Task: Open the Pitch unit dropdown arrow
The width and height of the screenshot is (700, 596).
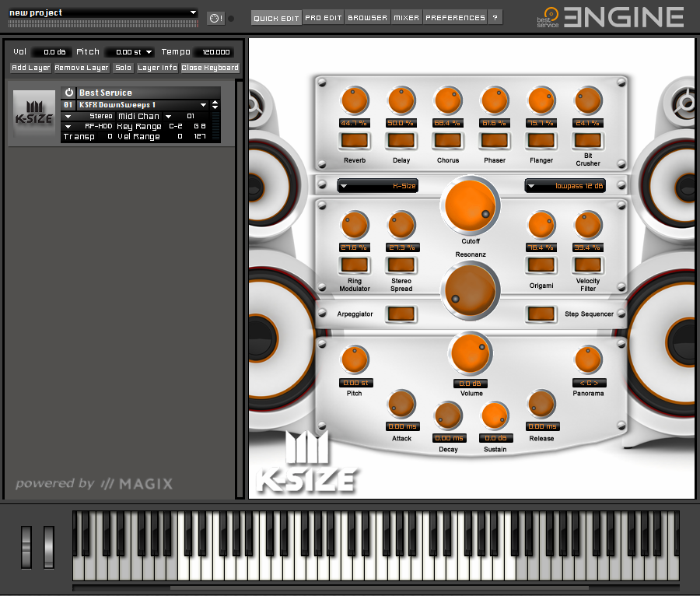Action: (x=149, y=52)
